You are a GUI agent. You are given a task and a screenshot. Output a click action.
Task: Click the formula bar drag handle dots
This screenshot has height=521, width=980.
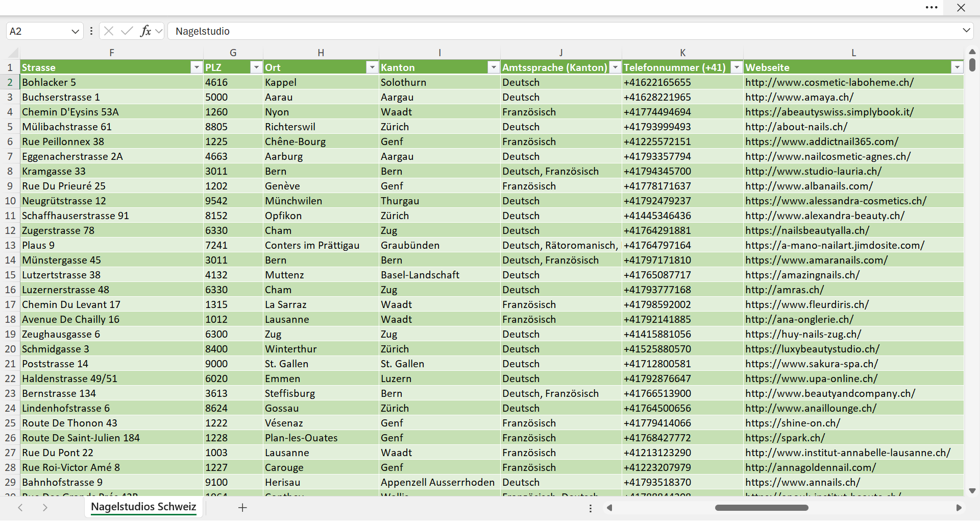pyautogui.click(x=91, y=31)
